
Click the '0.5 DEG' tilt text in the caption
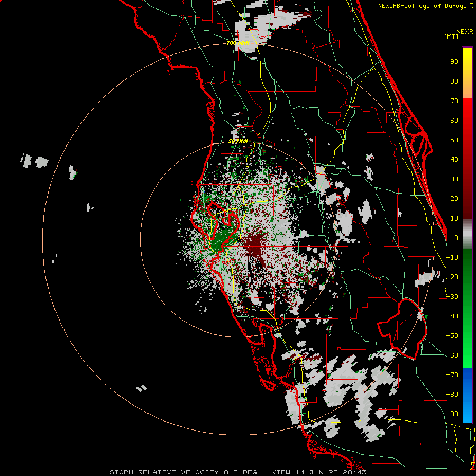[x=241, y=472]
